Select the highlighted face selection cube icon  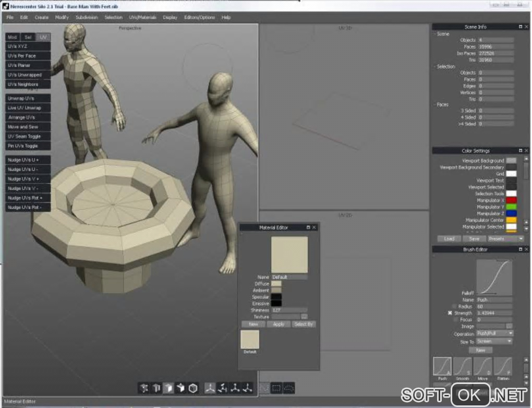tap(168, 388)
